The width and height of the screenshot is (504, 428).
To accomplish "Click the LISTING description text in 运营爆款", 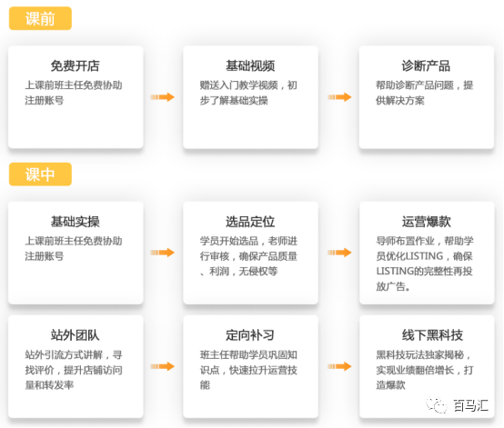I will click(x=425, y=264).
